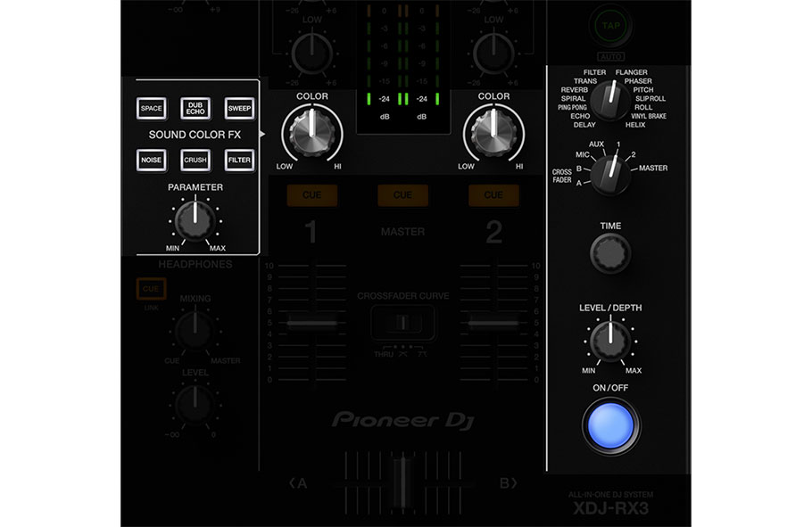Click the PING PONG effect label
This screenshot has height=527, width=812.
(x=572, y=107)
